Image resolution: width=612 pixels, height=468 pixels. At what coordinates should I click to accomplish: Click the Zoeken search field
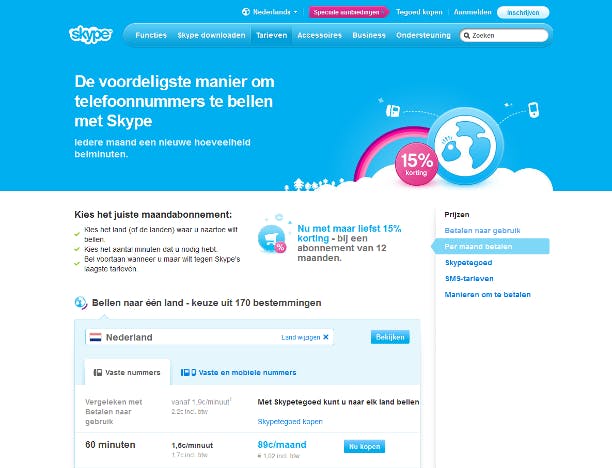[504, 36]
